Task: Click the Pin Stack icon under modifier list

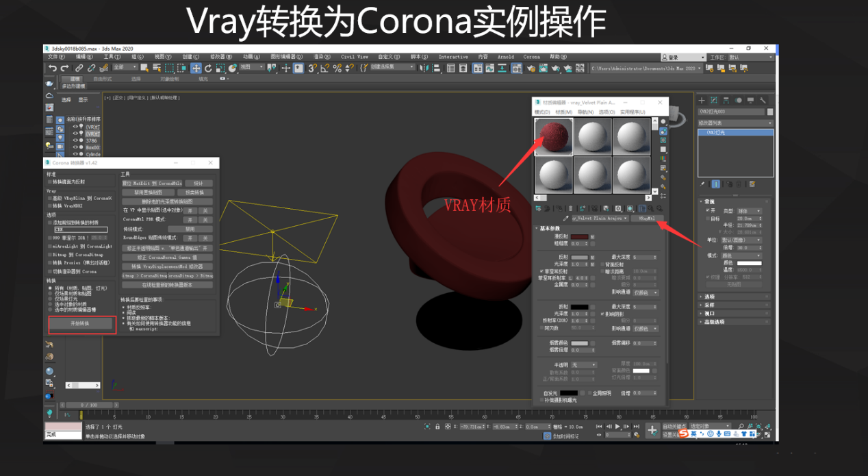Action: tap(702, 184)
